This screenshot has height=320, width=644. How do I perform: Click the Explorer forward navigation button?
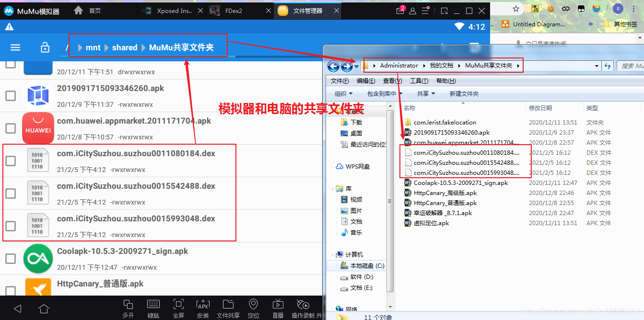347,66
